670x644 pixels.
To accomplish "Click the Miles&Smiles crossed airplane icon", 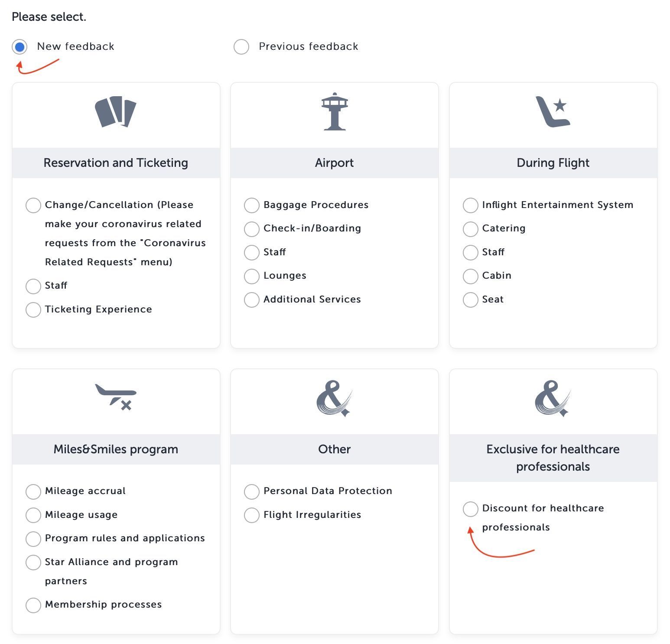I will tap(116, 397).
